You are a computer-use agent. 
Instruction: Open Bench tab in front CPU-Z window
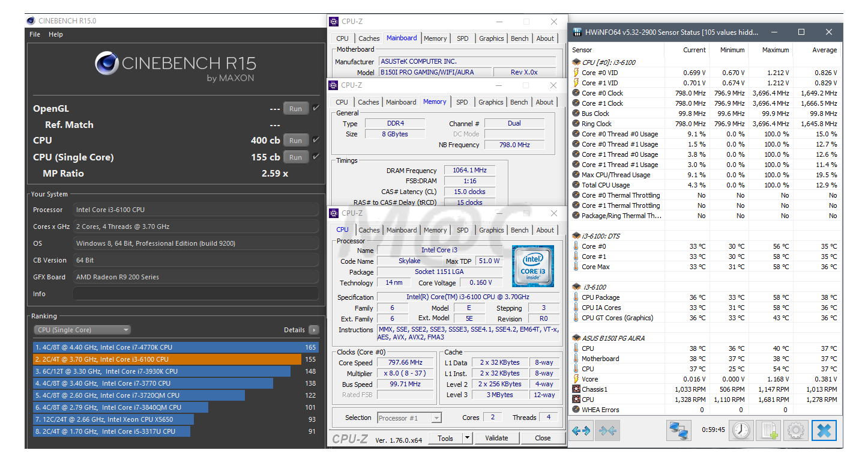coord(520,230)
